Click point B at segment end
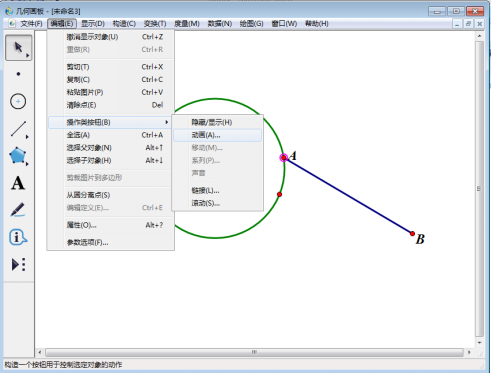The image size is (492, 373). pyautogui.click(x=412, y=234)
